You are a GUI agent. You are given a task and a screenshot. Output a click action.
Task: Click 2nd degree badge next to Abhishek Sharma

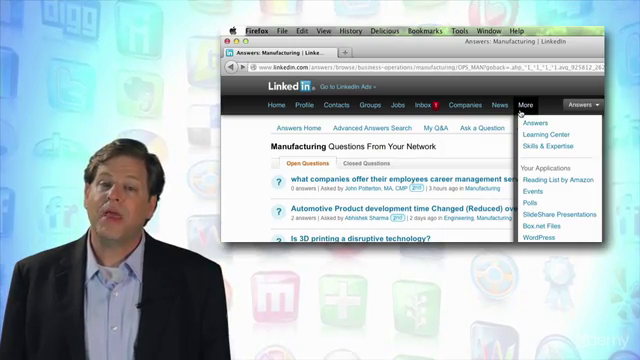[397, 218]
